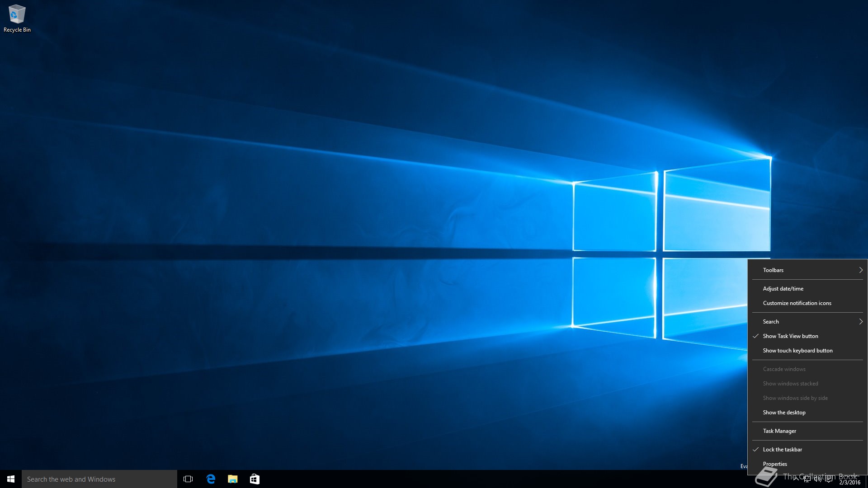This screenshot has height=488, width=868.
Task: Enable Show touch keyboard button
Action: tap(797, 351)
